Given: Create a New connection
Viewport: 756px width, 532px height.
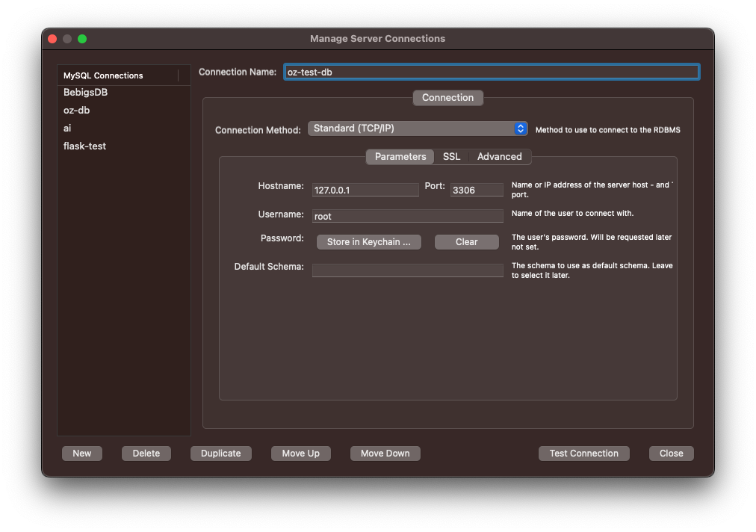Looking at the screenshot, I should (82, 454).
